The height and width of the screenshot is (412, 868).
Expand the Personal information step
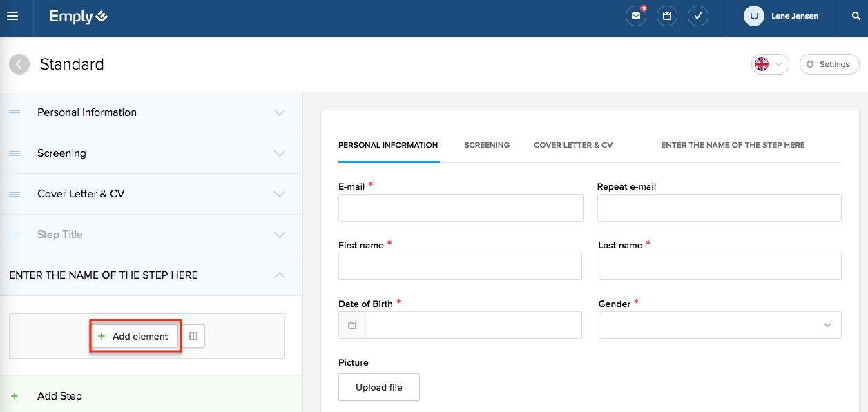click(280, 112)
